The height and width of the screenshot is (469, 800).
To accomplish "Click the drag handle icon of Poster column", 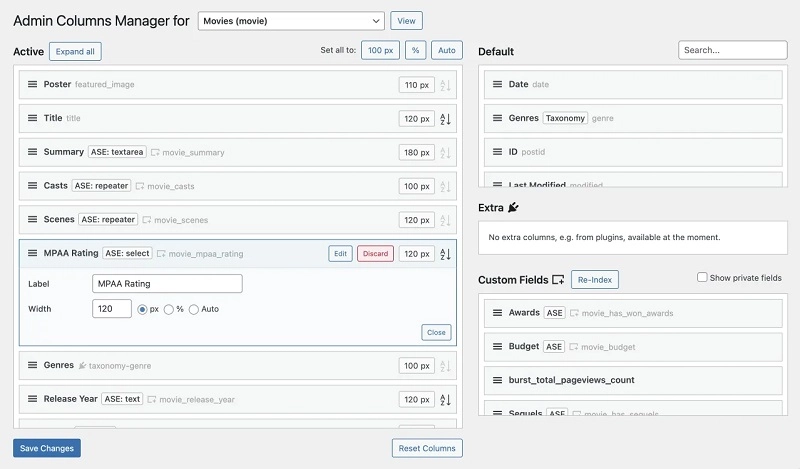I will [32, 85].
